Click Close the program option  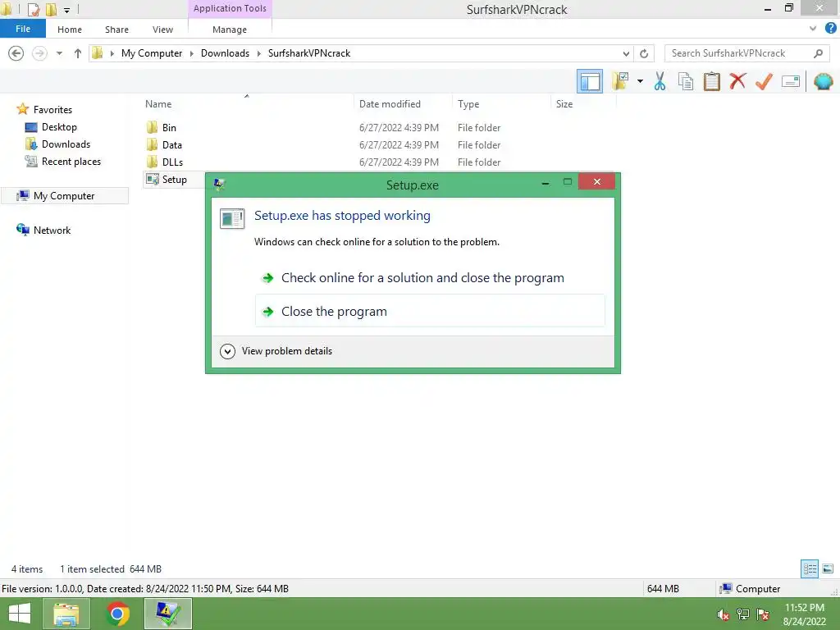430,311
